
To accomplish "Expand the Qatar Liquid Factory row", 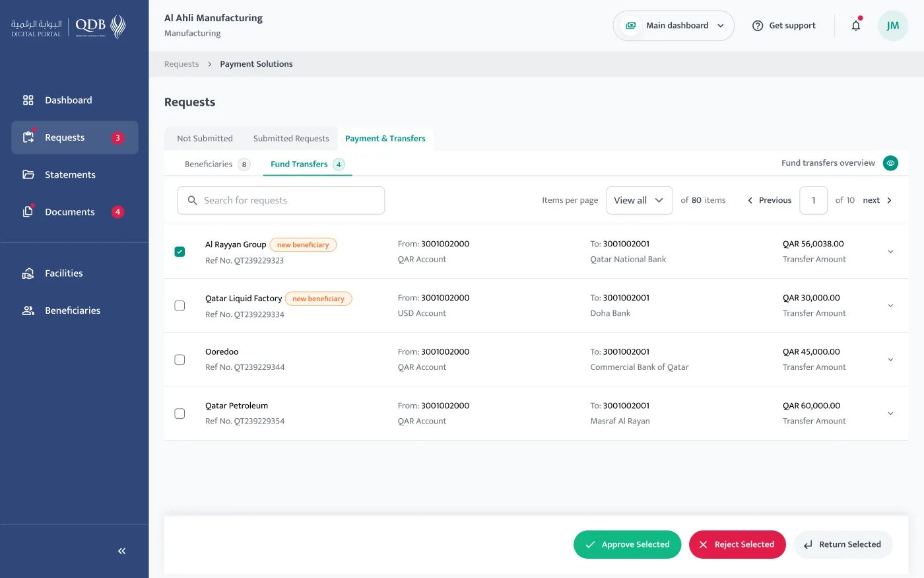I will (x=890, y=306).
